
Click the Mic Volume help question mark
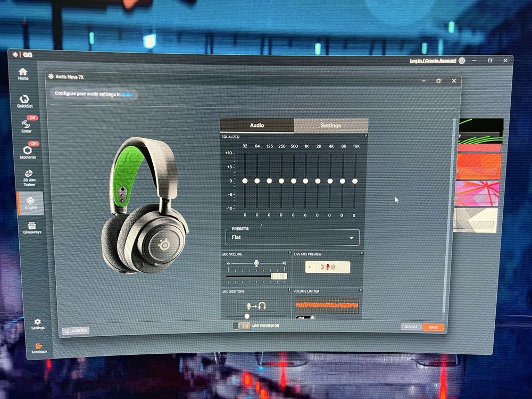coord(290,252)
